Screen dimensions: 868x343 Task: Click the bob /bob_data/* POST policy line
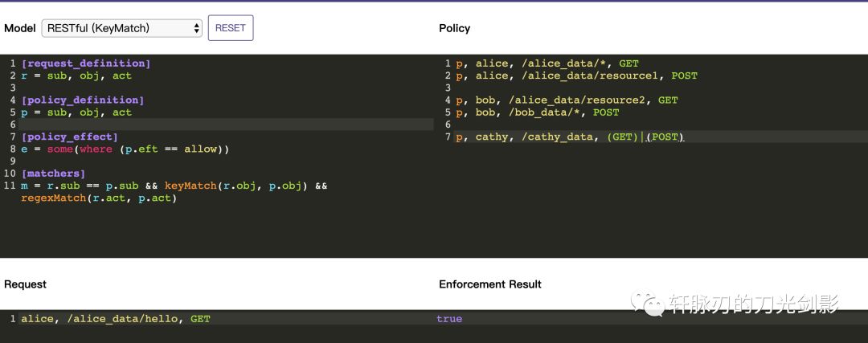pyautogui.click(x=537, y=112)
